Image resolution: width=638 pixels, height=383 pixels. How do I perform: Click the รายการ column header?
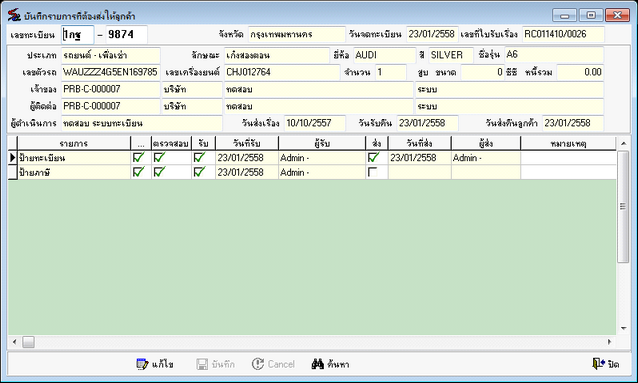74,143
